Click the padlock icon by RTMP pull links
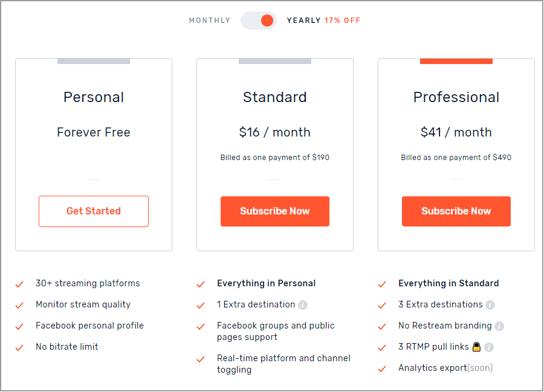The image size is (544, 392). point(477,347)
